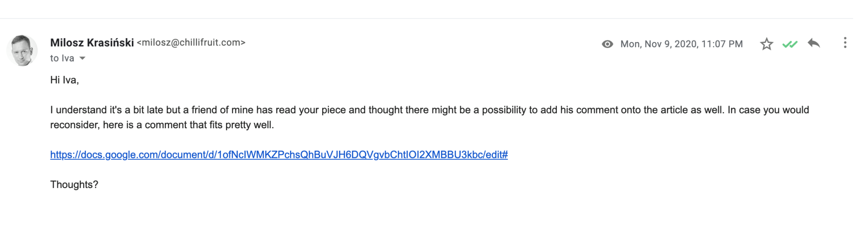Click the 'Thoughts?' closing line
This screenshot has height=225, width=868.
click(74, 185)
